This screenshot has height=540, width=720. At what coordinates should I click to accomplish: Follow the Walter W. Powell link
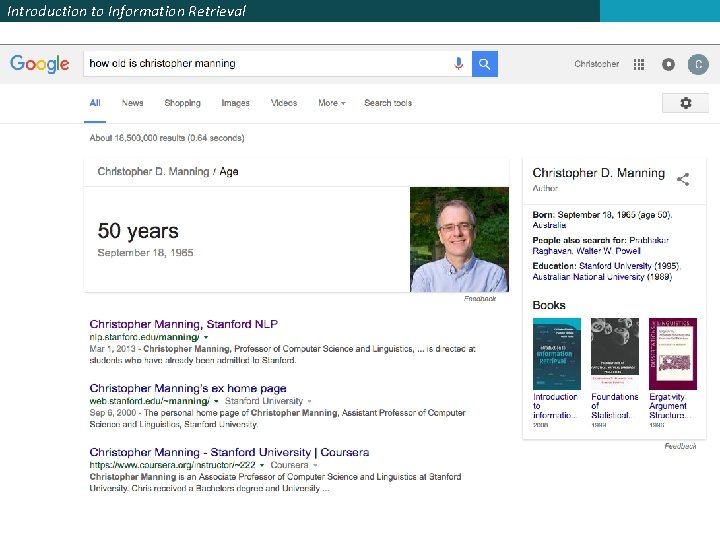(x=608, y=251)
